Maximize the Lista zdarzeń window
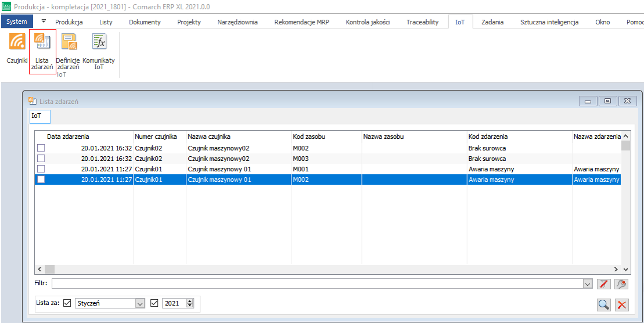644x323 pixels. [608, 101]
